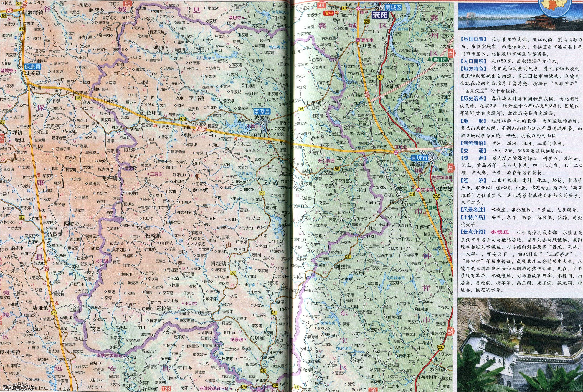Click the yellow 隆中 scenic label
The height and width of the screenshot is (392, 583).
(329, 13)
